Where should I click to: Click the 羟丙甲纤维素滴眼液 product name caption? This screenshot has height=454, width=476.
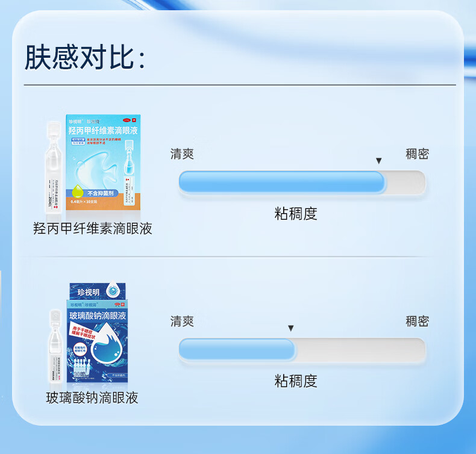tap(93, 228)
